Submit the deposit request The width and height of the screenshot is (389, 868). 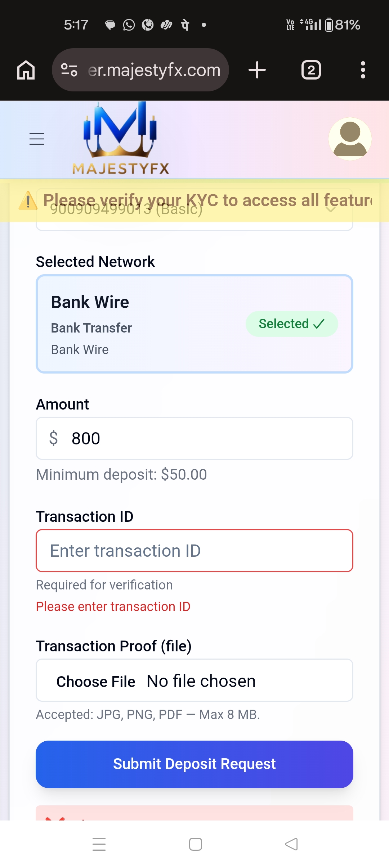point(194,764)
